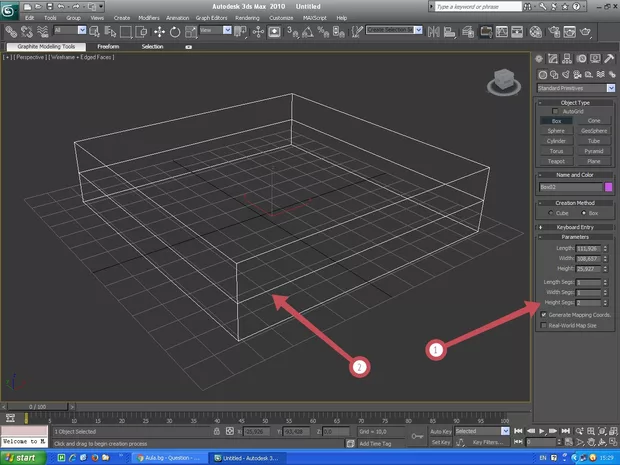
Task: Click the Teapot primitive button
Action: [x=556, y=160]
